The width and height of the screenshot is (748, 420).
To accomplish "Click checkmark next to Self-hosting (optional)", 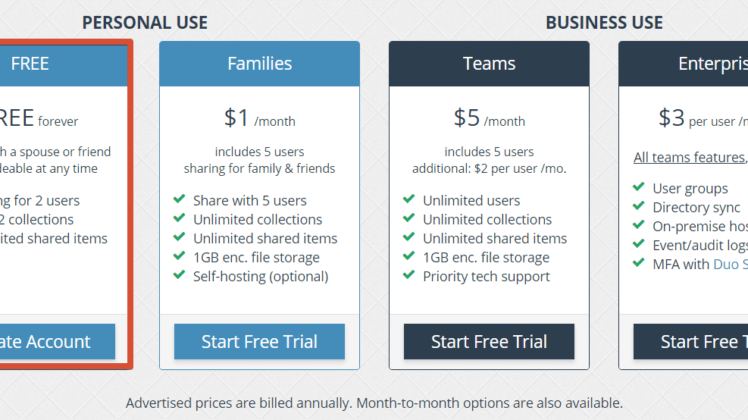I will click(179, 275).
